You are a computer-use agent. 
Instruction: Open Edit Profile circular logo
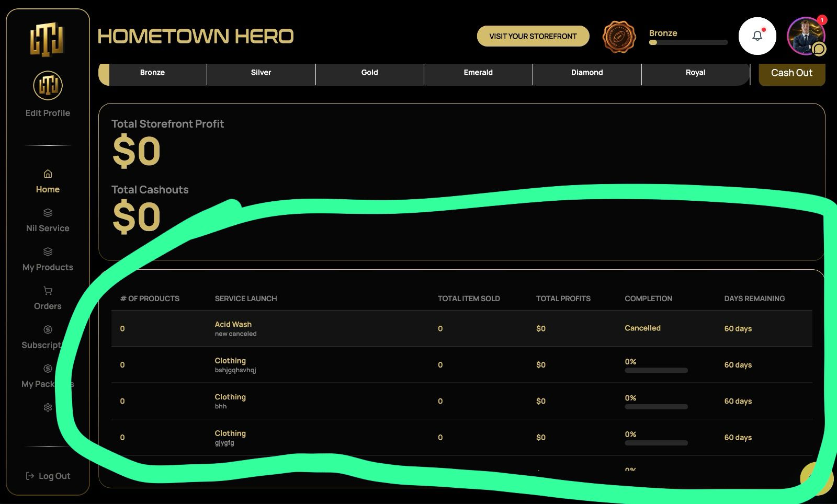click(x=48, y=85)
